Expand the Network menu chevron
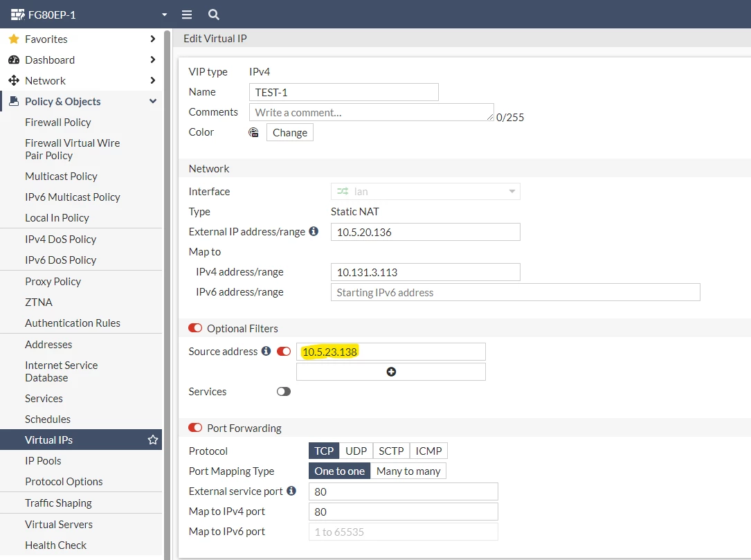Image resolution: width=751 pixels, height=560 pixels. click(x=153, y=80)
